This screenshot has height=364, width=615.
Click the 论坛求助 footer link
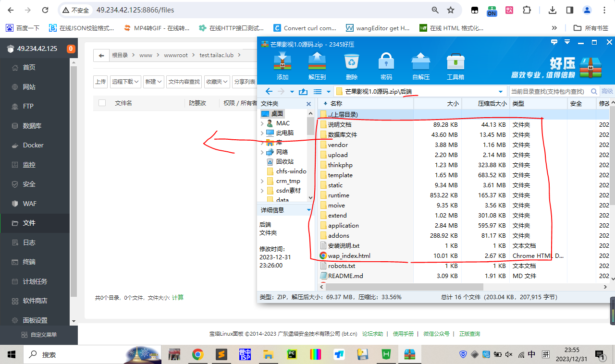point(373,334)
